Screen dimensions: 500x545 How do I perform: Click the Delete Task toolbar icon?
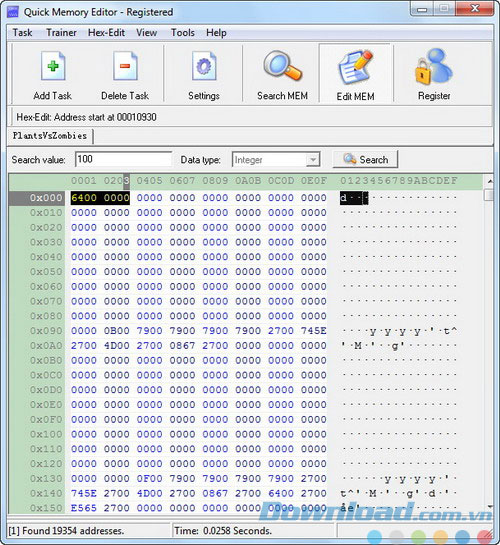tap(125, 66)
